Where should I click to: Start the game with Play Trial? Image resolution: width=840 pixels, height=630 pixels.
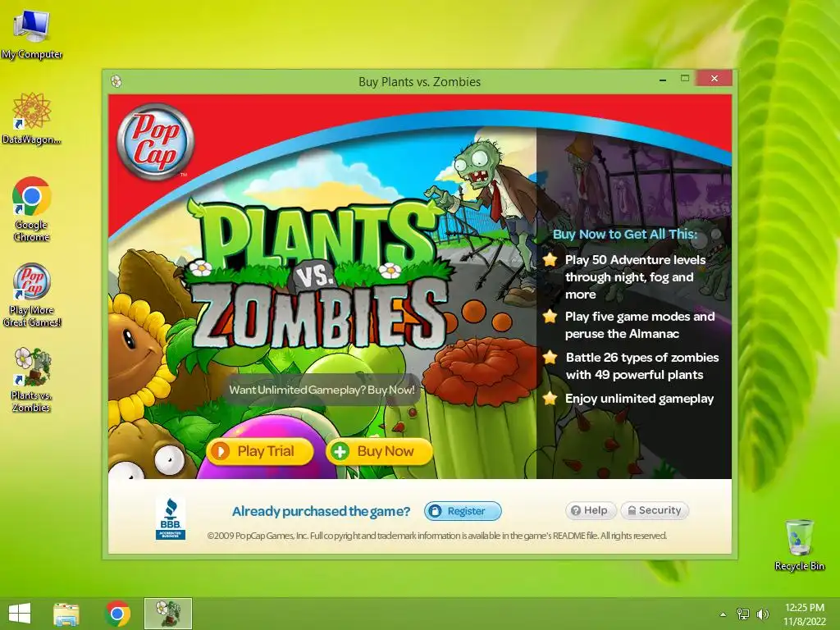(260, 452)
